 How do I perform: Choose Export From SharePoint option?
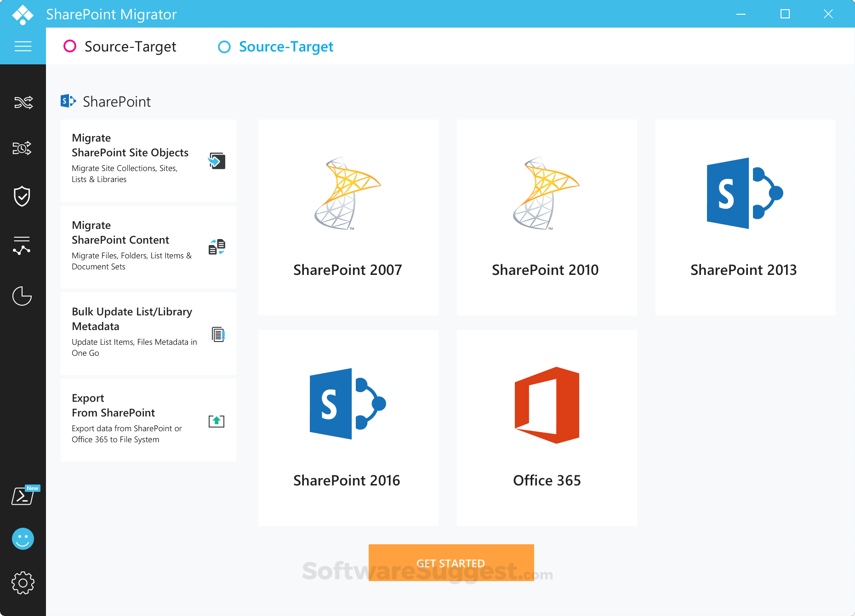[x=148, y=418]
